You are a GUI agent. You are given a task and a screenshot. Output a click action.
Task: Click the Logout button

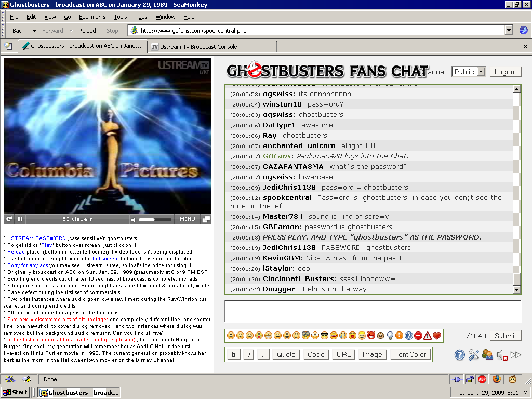[x=505, y=72]
